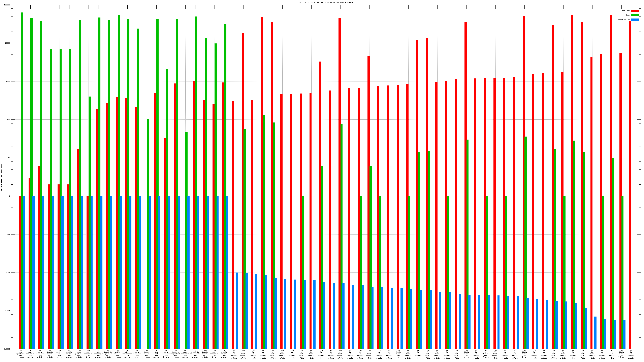Click the db.wpbl.info origin axis label
This screenshot has height=362, width=644.
[x=156, y=354]
